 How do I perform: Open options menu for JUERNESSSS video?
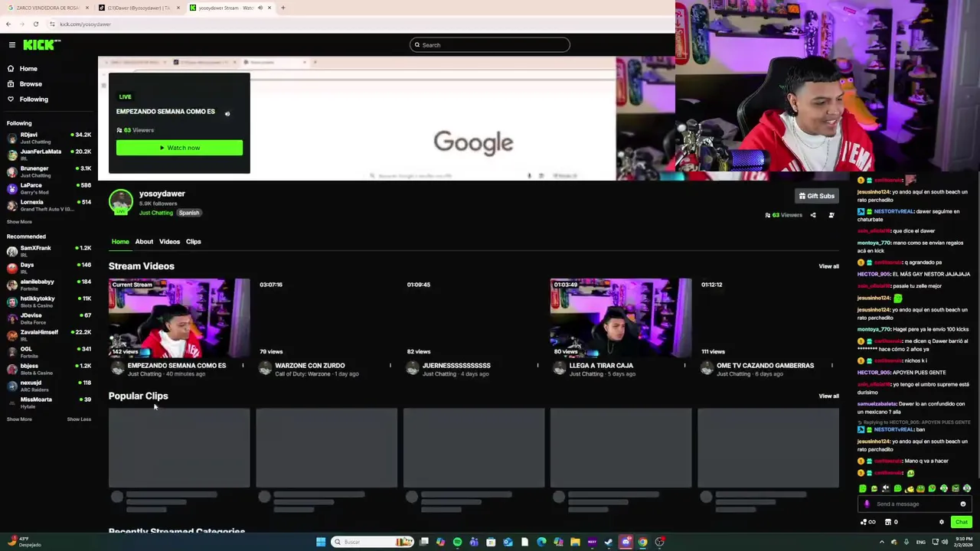pos(537,366)
